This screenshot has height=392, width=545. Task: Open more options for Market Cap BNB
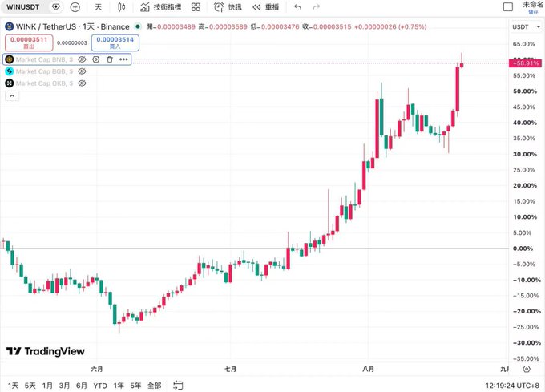(x=123, y=59)
